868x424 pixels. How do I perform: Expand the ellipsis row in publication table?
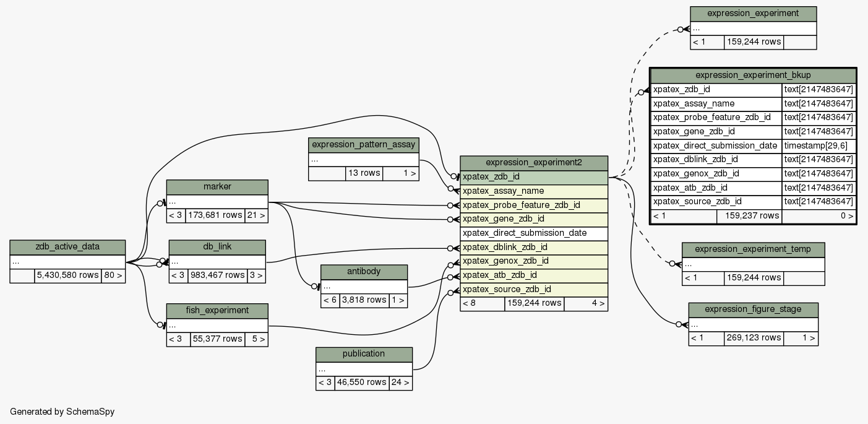point(364,369)
